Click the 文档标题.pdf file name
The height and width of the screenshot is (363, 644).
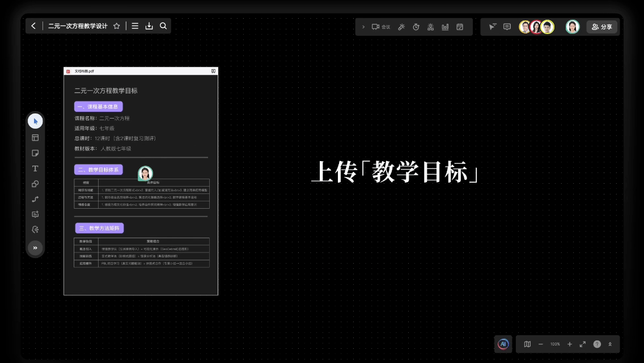click(84, 71)
